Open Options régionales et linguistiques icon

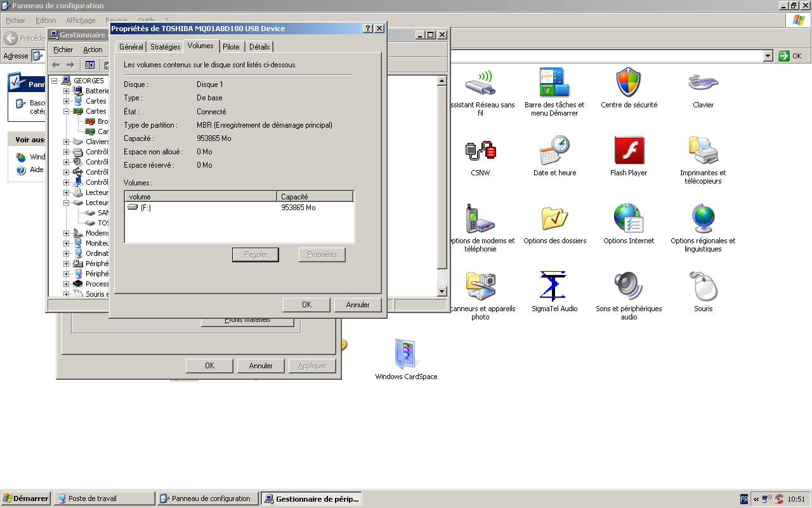tap(703, 218)
